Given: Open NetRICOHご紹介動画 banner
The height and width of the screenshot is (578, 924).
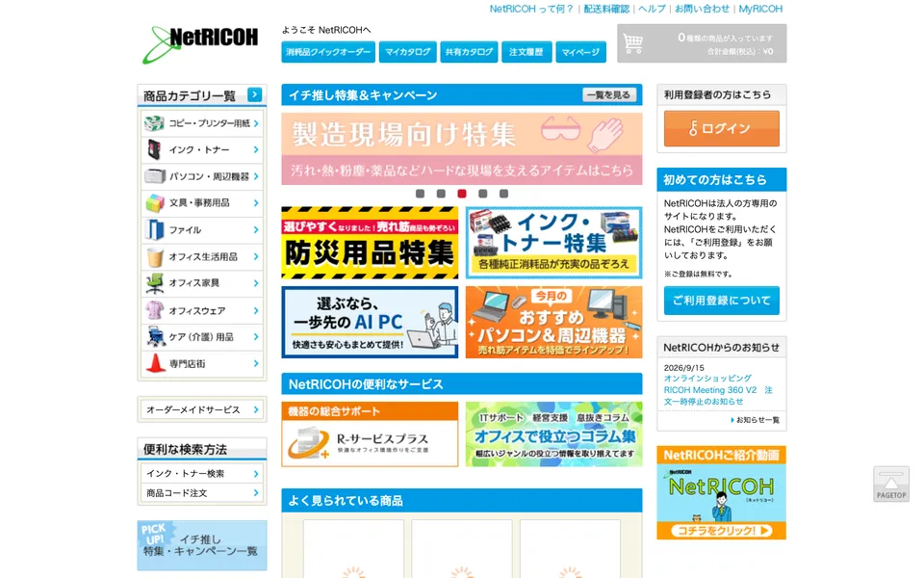Looking at the screenshot, I should pos(721,492).
